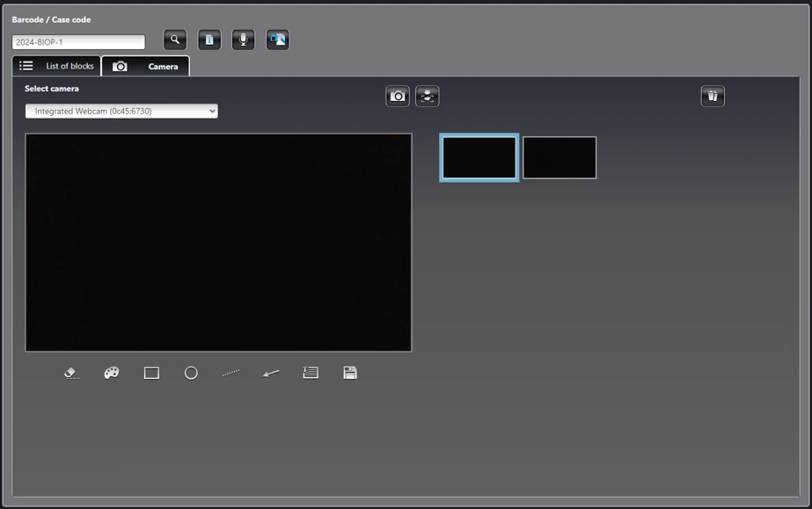Open the case information document icon

click(209, 40)
